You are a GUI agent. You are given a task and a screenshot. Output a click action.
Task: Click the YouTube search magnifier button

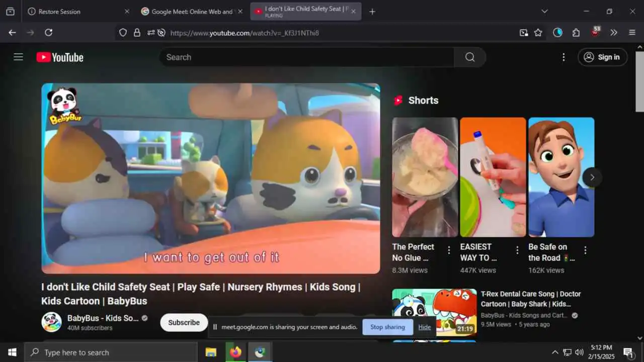[x=470, y=57]
